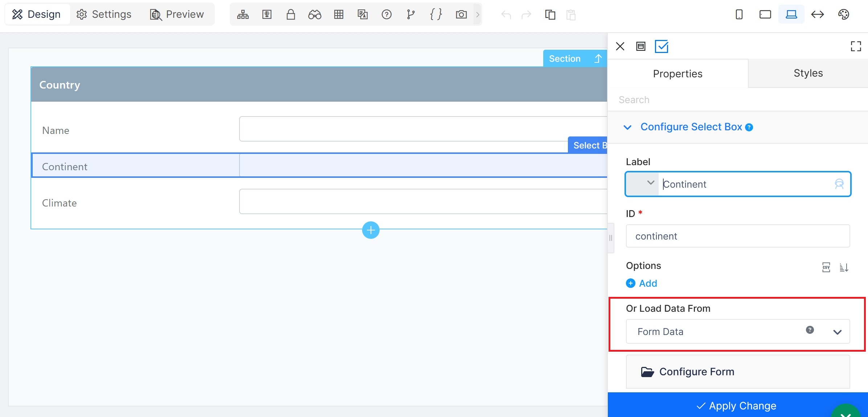Open the curly braces code icon
Screen dimensions: 868x417
pos(436,15)
